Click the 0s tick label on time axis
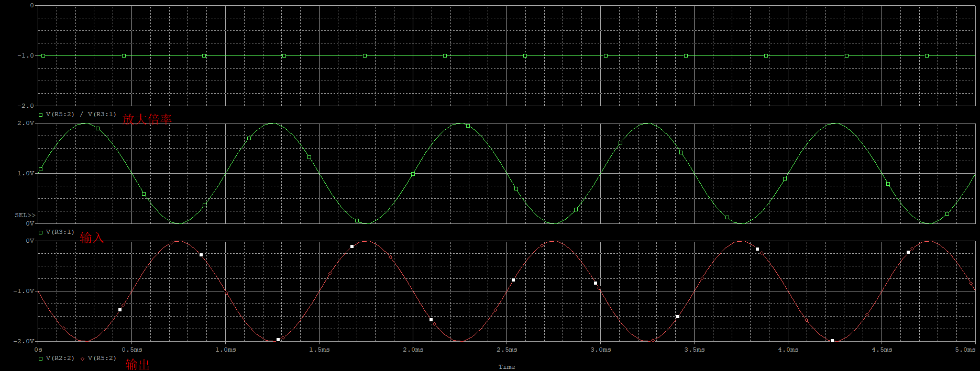The height and width of the screenshot is (371, 980). [38, 350]
